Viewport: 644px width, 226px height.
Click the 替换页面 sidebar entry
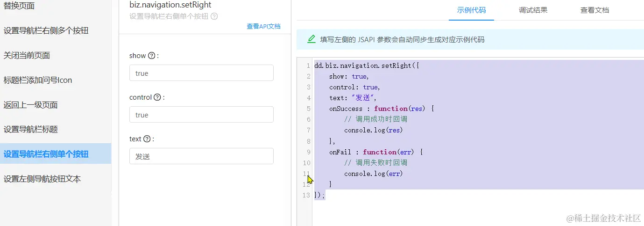tap(19, 6)
